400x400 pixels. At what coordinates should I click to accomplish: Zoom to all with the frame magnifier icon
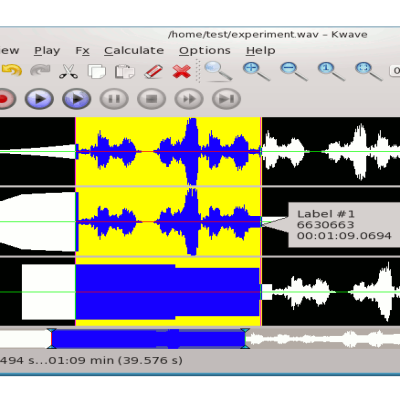click(368, 71)
